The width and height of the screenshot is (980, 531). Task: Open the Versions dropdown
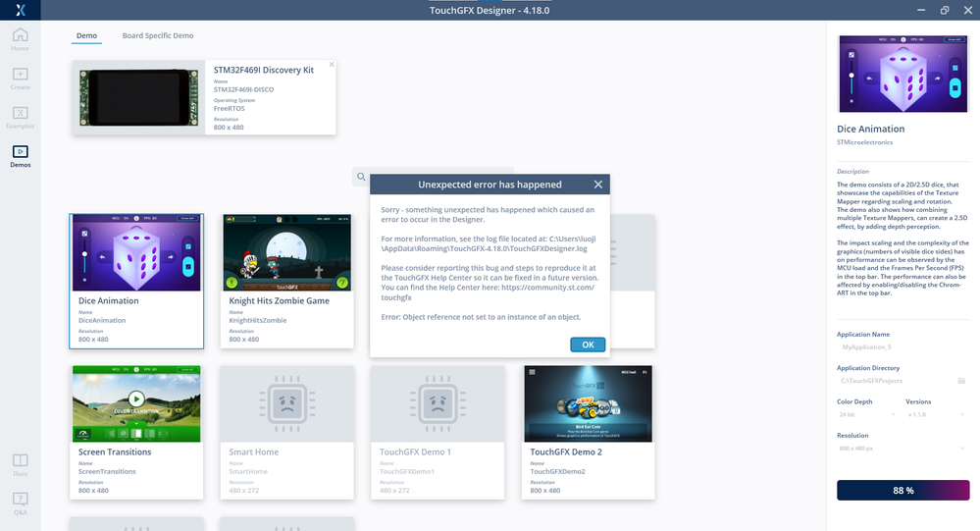[x=936, y=414]
